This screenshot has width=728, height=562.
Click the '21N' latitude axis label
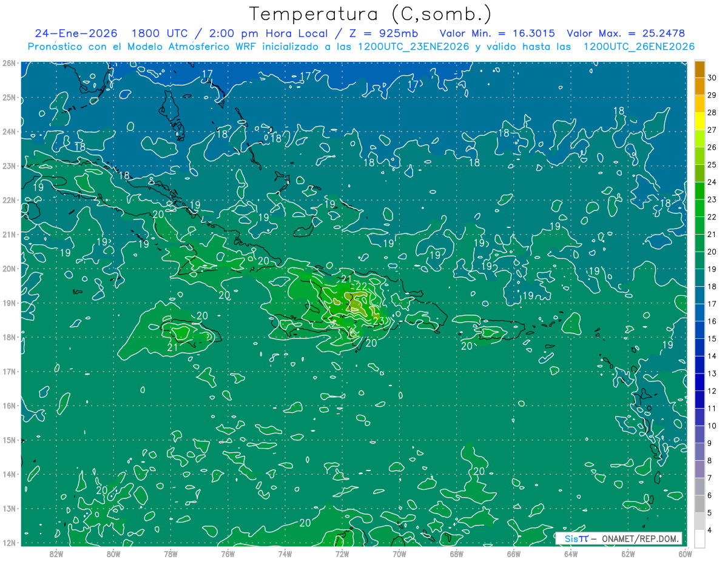(9, 235)
